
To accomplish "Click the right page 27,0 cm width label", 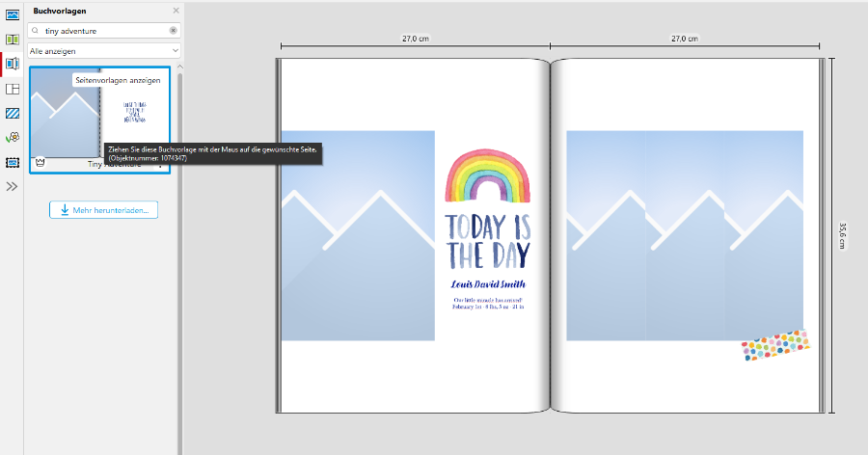I will 685,39.
